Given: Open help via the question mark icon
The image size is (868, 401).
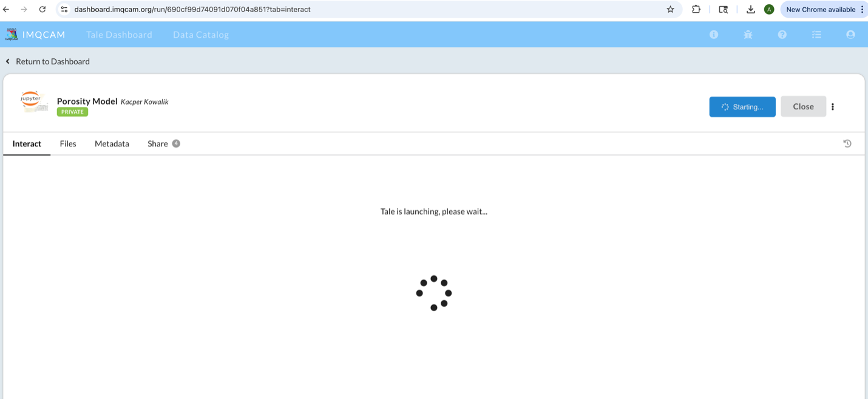Looking at the screenshot, I should tap(782, 35).
